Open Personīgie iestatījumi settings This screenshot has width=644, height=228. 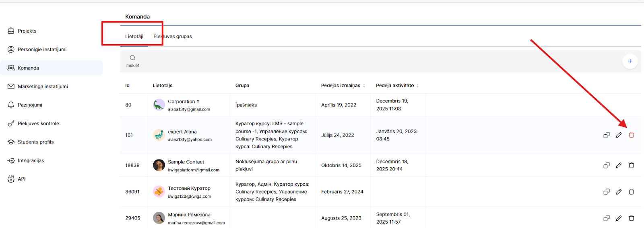tap(42, 49)
